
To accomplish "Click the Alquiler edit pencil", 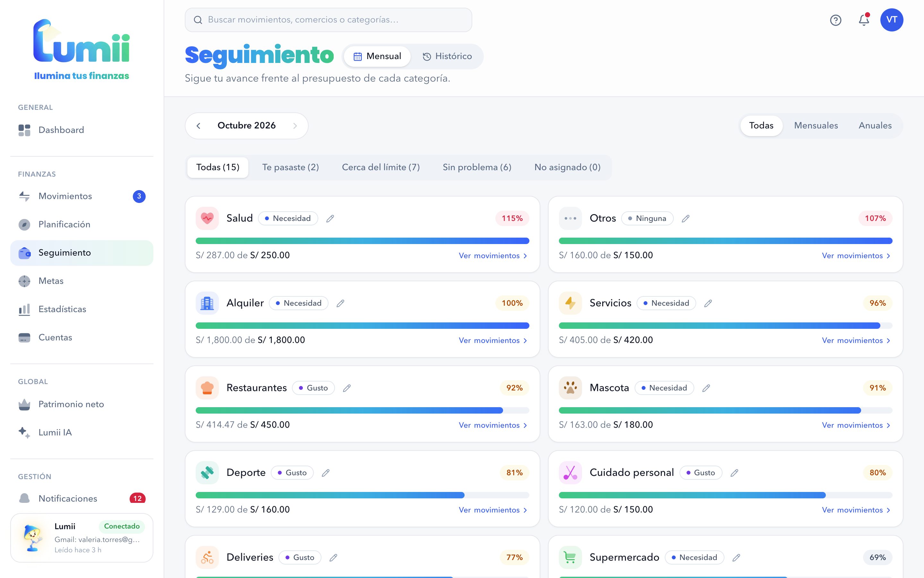I will pos(341,303).
